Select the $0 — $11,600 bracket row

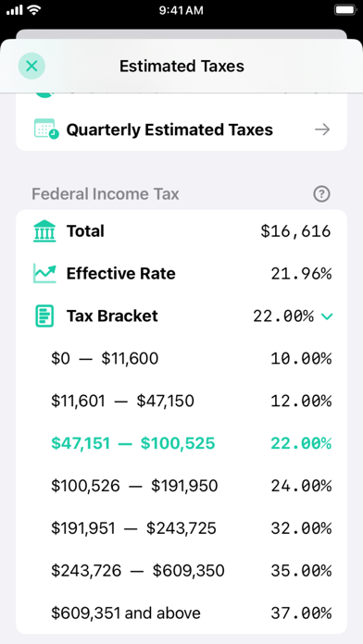181,359
